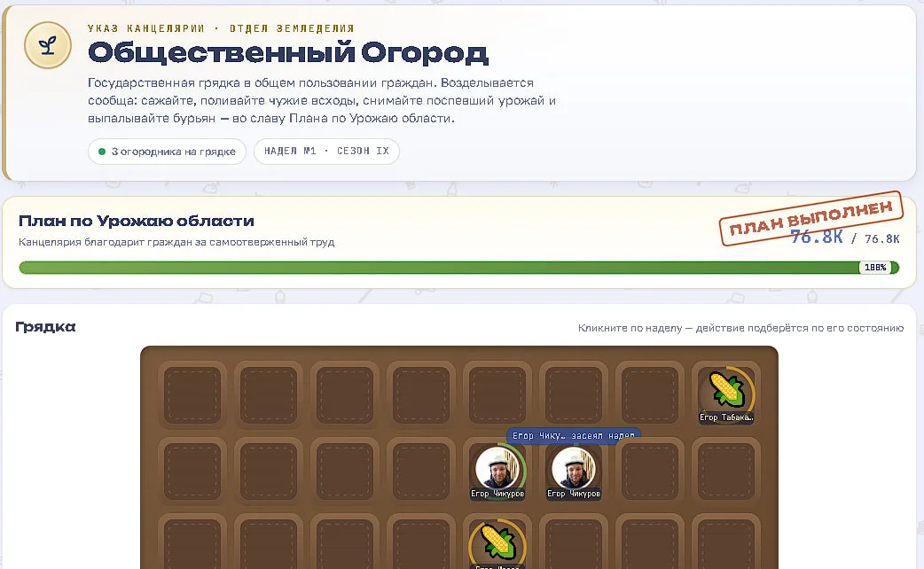Click the green harvest plan progress bar

(x=459, y=268)
